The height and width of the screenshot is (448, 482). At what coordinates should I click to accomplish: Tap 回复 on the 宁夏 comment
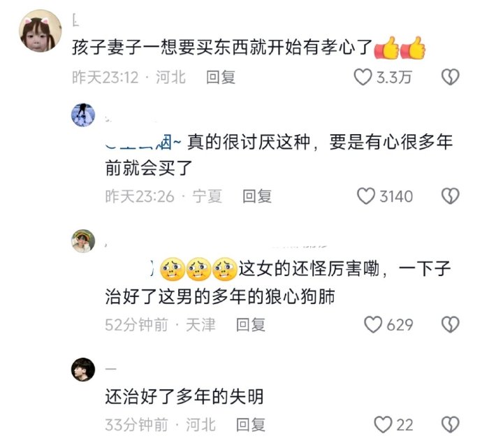[x=257, y=196]
